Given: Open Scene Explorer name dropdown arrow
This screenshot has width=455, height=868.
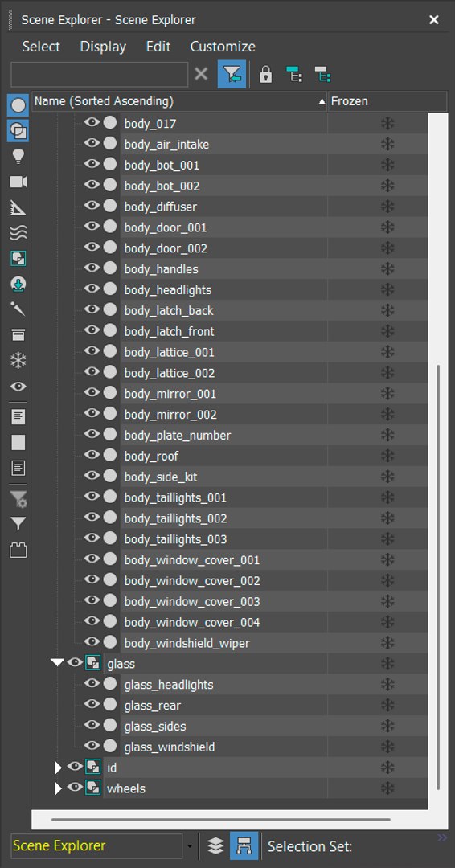Looking at the screenshot, I should [190, 846].
